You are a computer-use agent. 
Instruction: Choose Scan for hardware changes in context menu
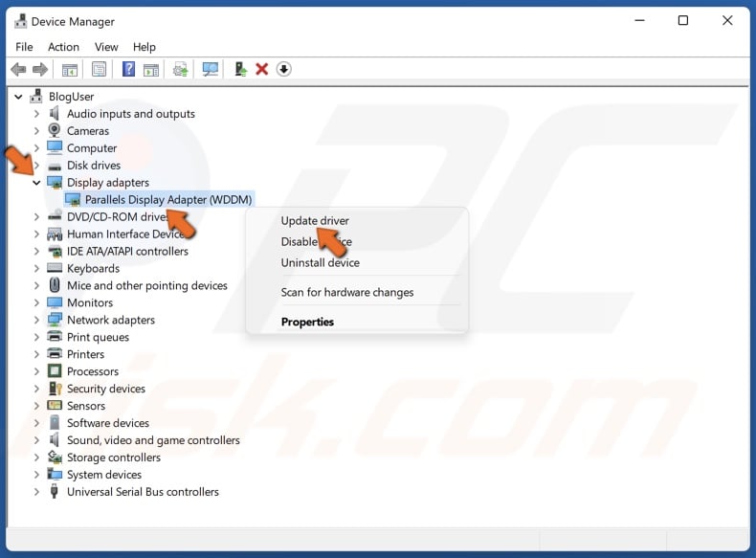coord(347,292)
